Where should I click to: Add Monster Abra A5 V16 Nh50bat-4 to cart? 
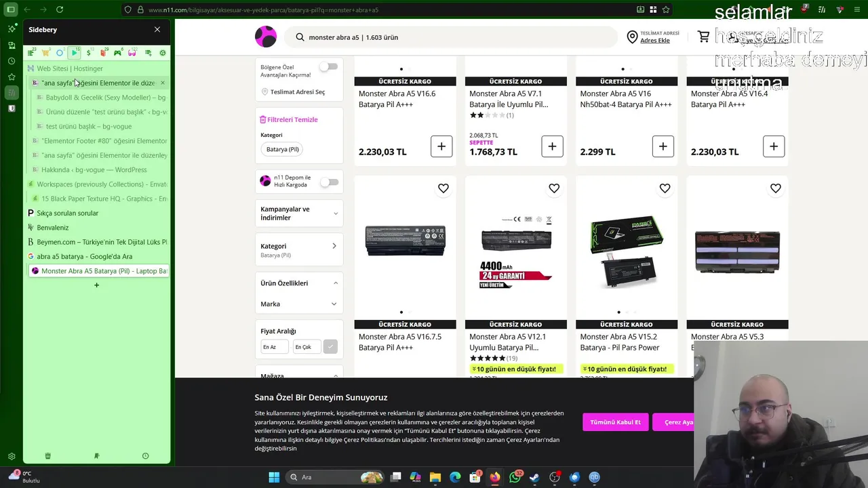[663, 146]
